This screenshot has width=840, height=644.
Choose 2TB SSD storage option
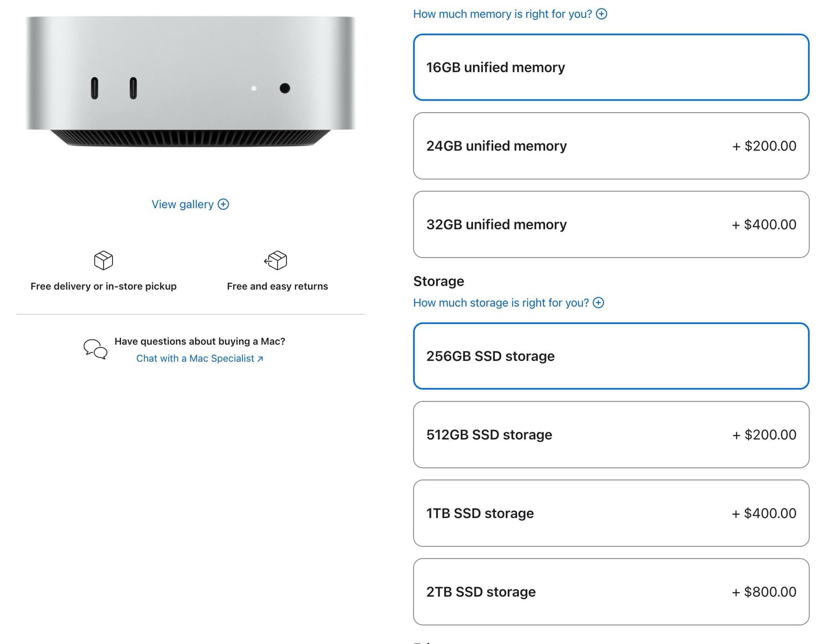[611, 592]
